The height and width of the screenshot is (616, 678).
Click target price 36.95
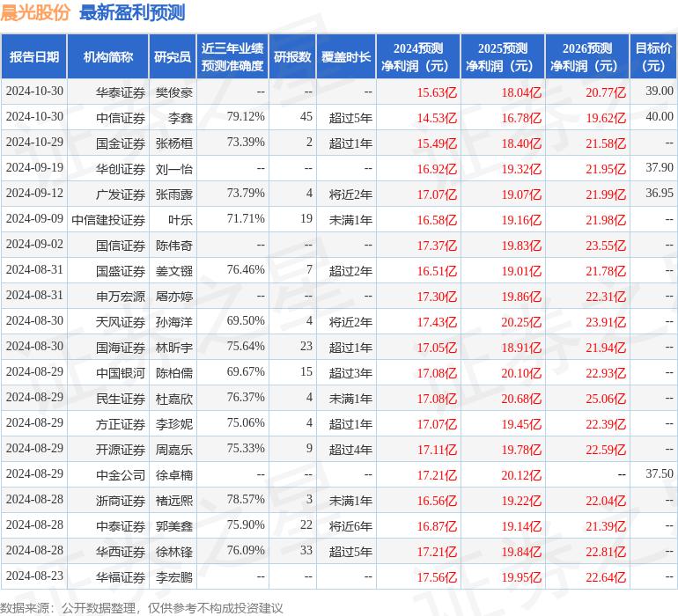[x=660, y=193]
